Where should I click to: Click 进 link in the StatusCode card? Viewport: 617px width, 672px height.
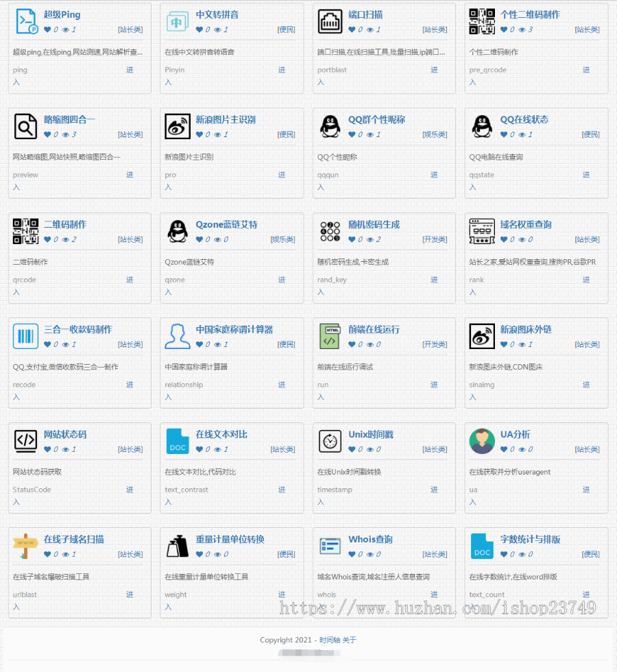[130, 490]
